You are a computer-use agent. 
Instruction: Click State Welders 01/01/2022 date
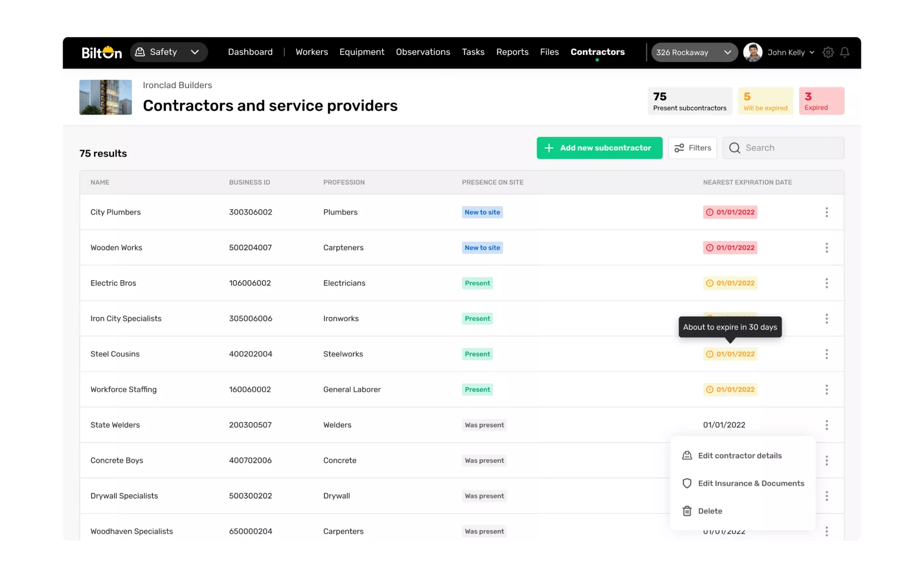(724, 425)
